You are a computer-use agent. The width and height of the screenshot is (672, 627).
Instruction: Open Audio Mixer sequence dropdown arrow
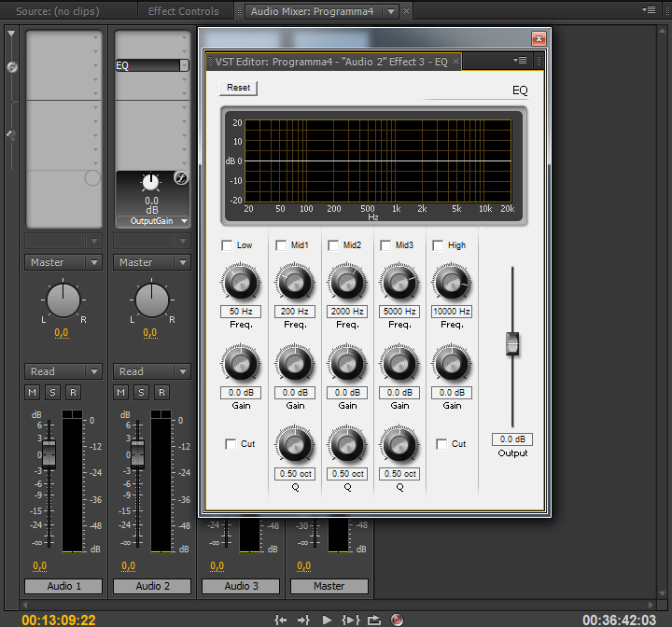coord(391,11)
